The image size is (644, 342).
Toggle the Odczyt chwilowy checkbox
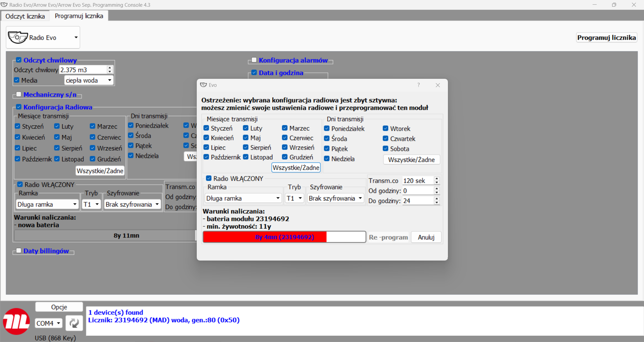pos(19,60)
